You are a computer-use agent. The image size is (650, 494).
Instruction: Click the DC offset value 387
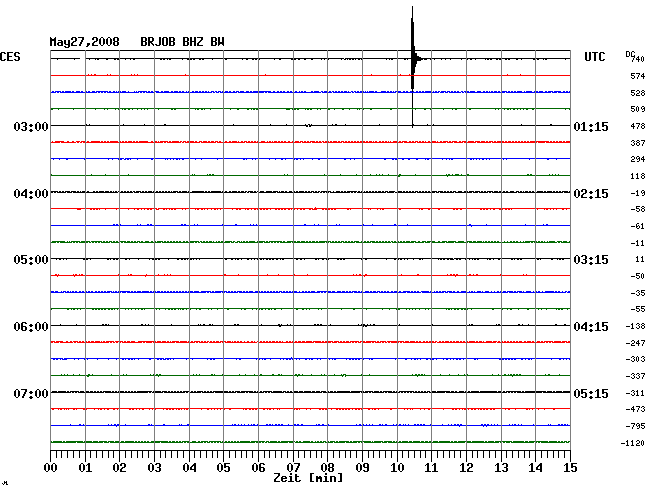(638, 143)
